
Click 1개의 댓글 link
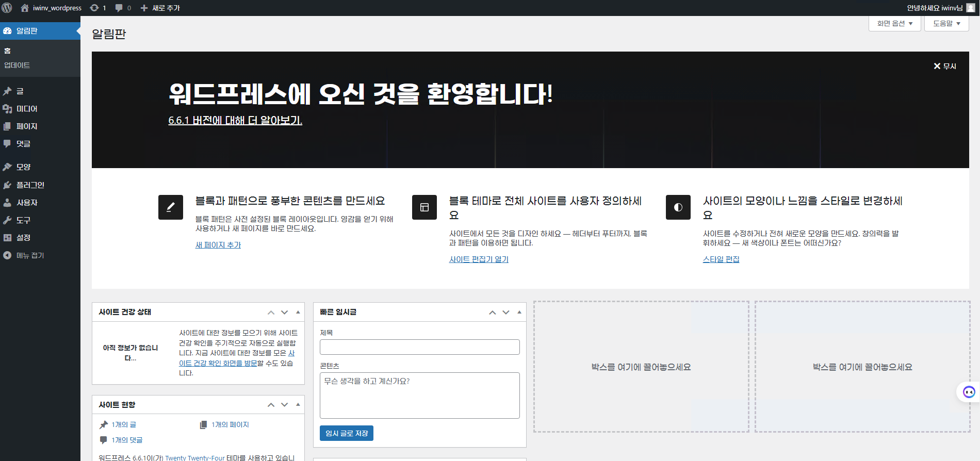coord(127,440)
